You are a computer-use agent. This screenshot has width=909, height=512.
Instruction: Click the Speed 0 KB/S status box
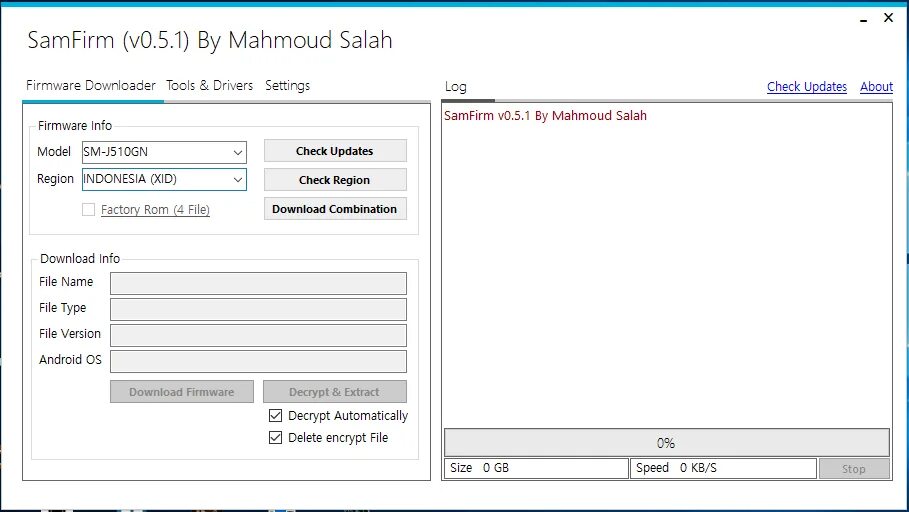point(723,469)
